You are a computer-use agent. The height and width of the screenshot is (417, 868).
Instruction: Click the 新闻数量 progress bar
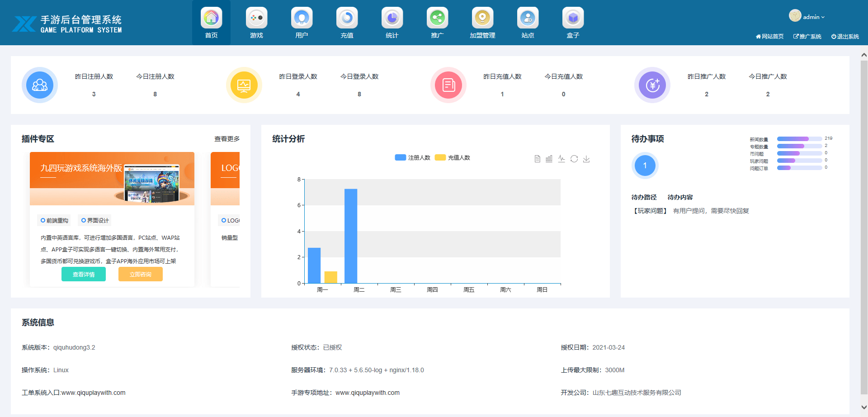pyautogui.click(x=799, y=139)
